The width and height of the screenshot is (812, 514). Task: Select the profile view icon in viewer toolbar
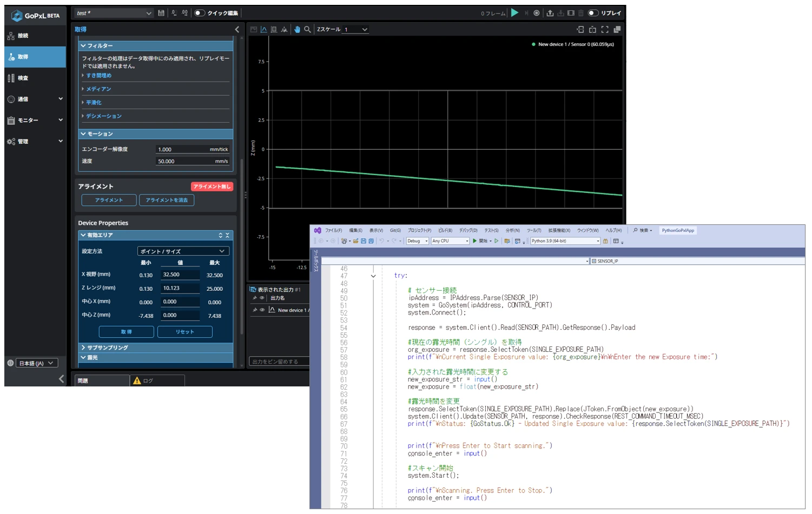264,30
